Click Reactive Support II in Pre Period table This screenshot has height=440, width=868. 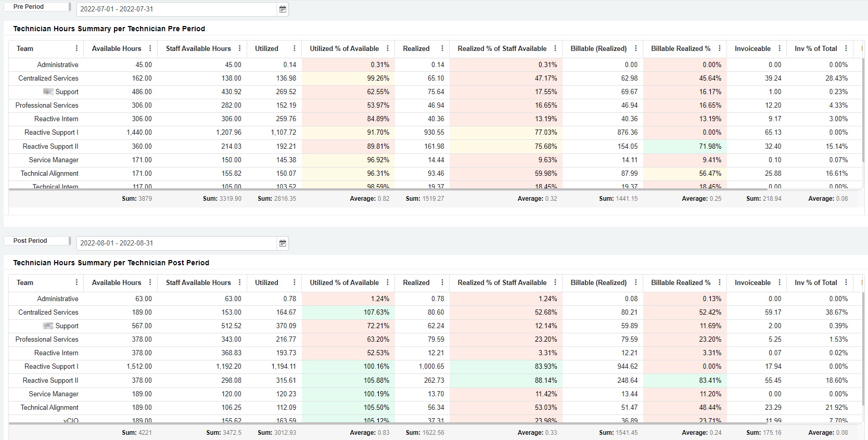(x=50, y=146)
